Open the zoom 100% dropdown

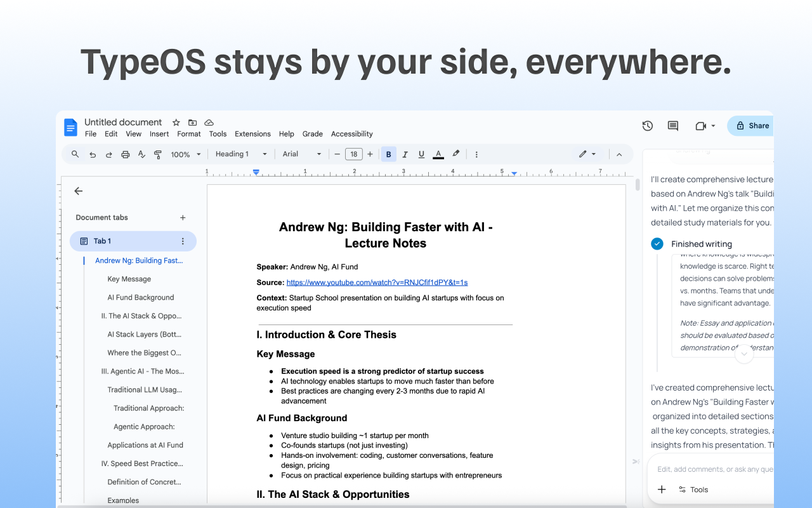click(x=185, y=154)
